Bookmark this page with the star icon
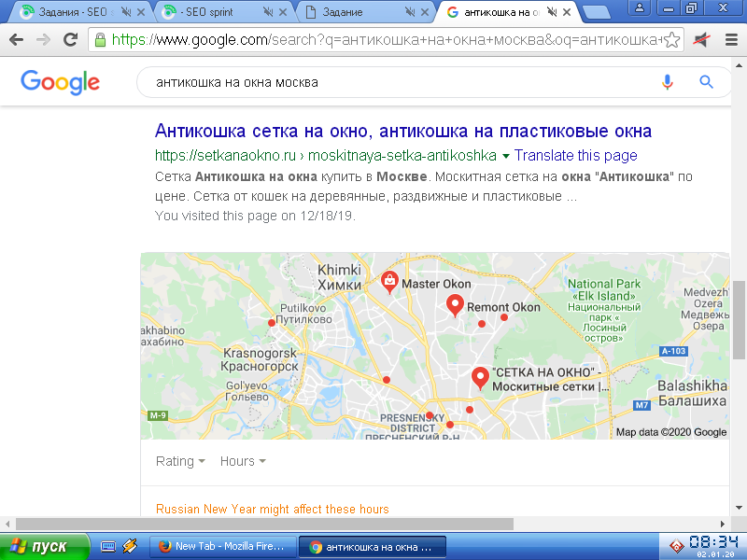The height and width of the screenshot is (560, 747). [x=671, y=40]
